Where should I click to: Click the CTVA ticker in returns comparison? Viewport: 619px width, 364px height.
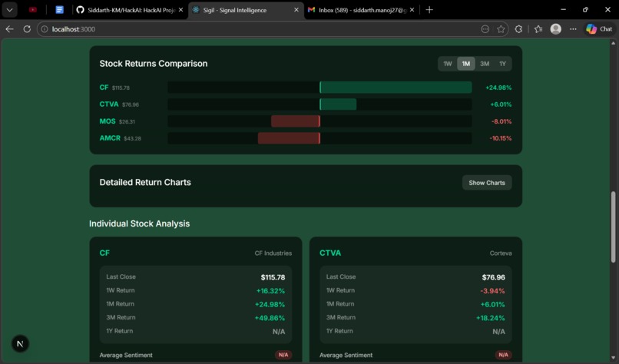[109, 104]
